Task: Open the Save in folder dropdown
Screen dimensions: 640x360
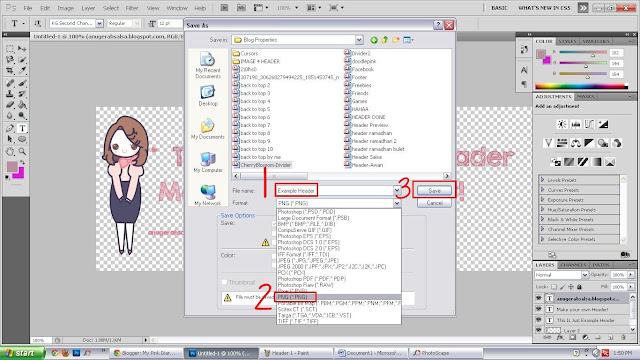Action: [359, 40]
